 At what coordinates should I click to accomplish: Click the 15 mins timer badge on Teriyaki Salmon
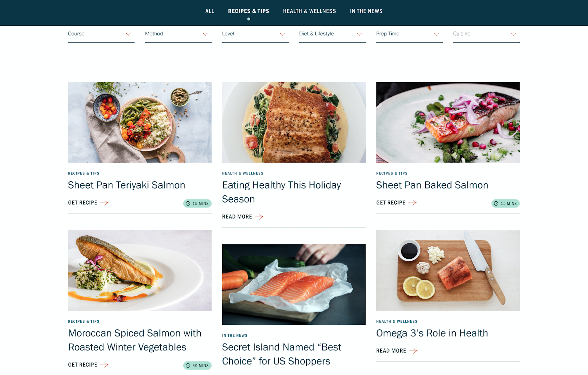[197, 203]
